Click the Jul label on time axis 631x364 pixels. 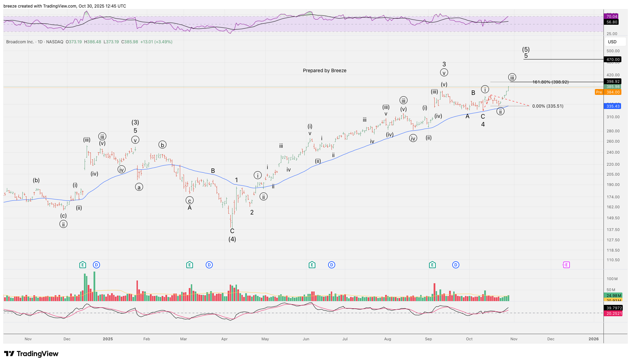(x=345, y=339)
